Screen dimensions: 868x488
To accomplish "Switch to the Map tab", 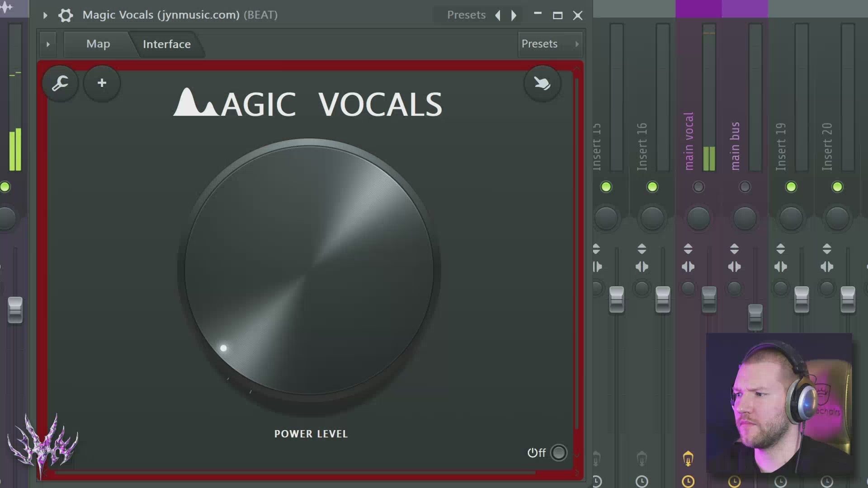I will [98, 44].
